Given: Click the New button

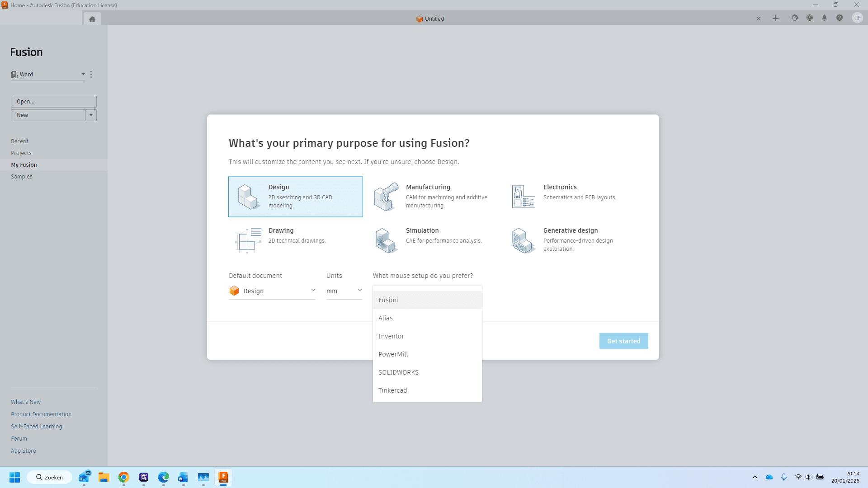Looking at the screenshot, I should click(48, 115).
